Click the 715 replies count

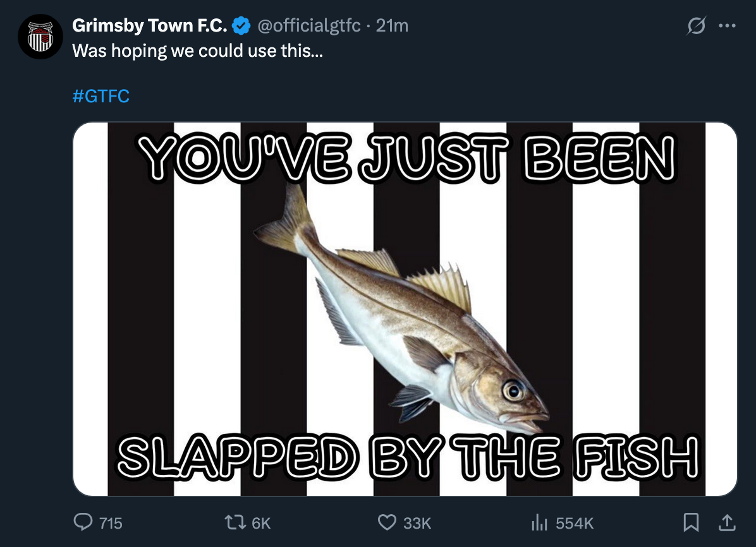pyautogui.click(x=111, y=523)
